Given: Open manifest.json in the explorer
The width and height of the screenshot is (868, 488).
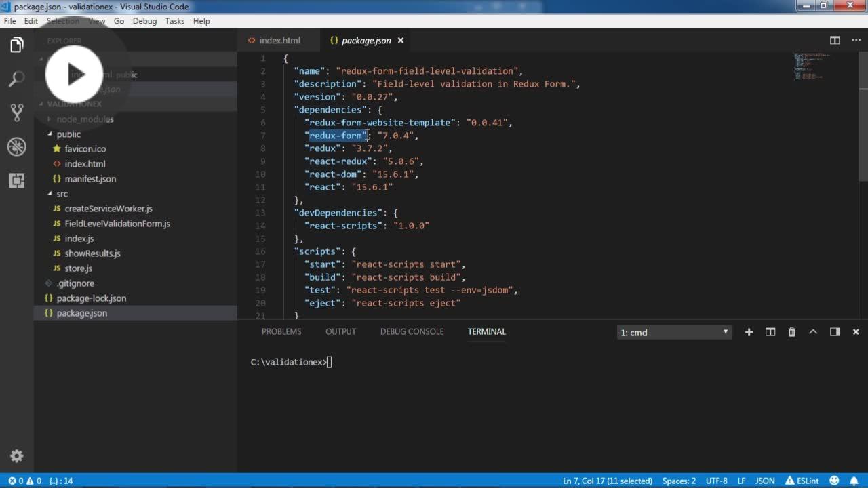Looking at the screenshot, I should (90, 179).
